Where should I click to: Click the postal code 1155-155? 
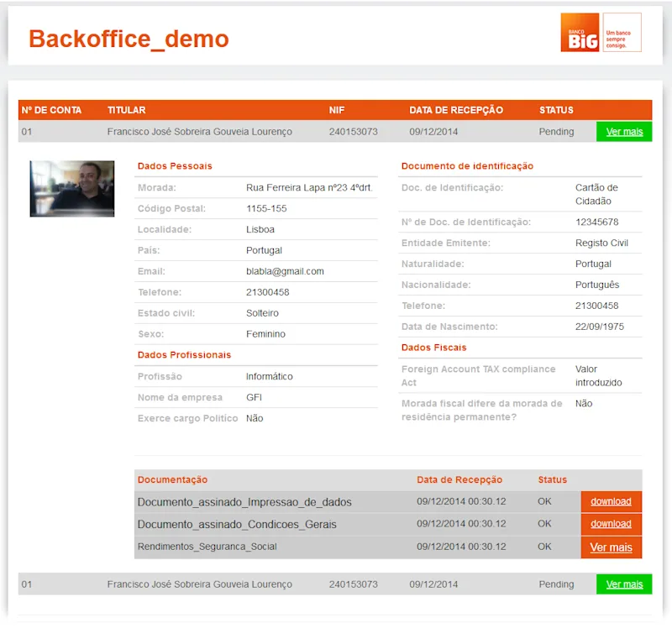(266, 208)
